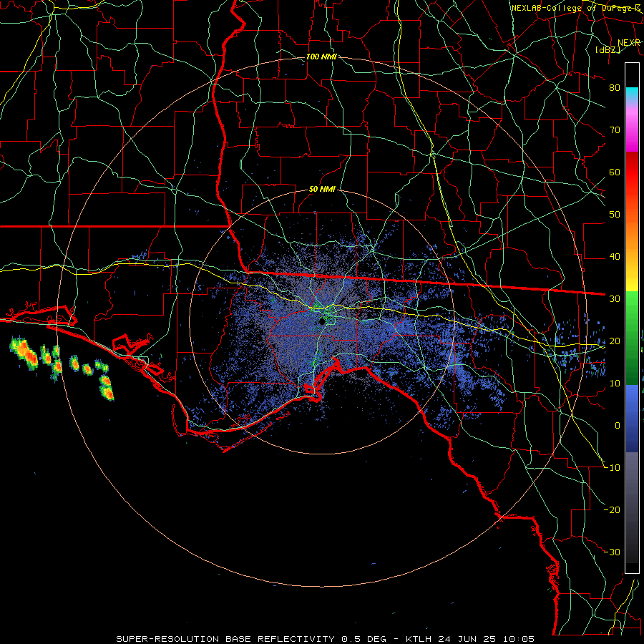Click the 40 value on the dBZ scale
The height and width of the screenshot is (644, 644).
tap(615, 256)
